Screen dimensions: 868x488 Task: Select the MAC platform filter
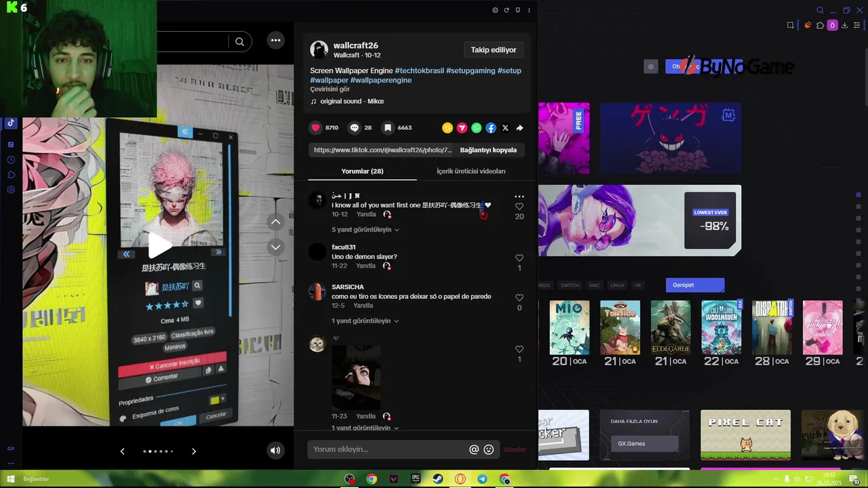[595, 285]
